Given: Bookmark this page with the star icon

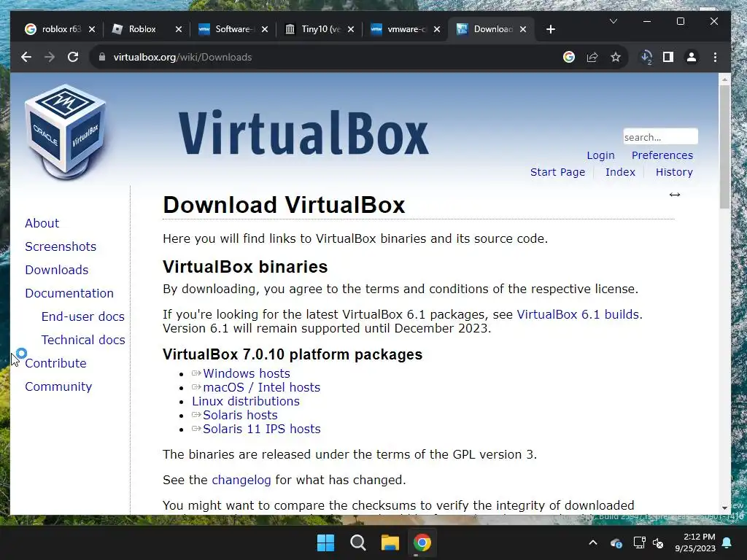Looking at the screenshot, I should pyautogui.click(x=616, y=57).
